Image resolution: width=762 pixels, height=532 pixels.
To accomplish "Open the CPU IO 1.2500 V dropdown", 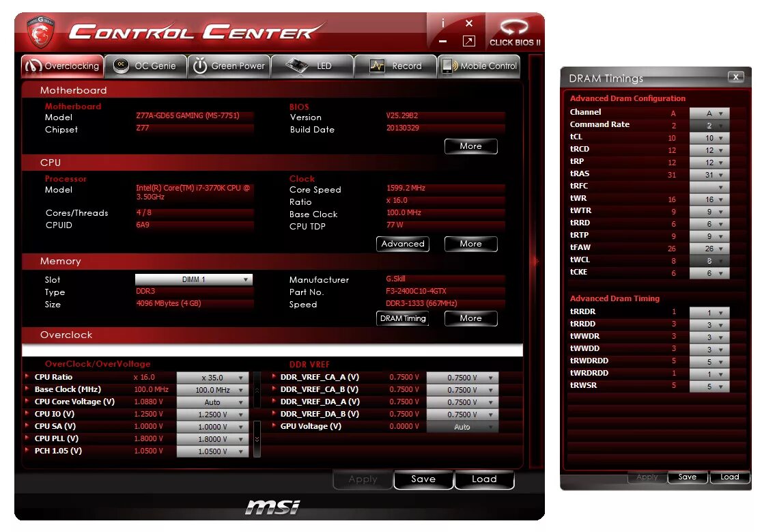I will [212, 415].
